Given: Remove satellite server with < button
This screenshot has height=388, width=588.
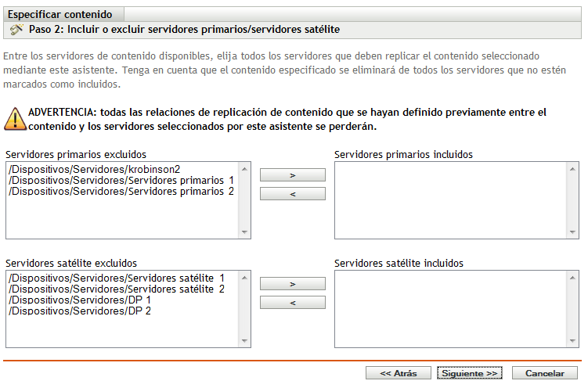Looking at the screenshot, I should point(292,302).
